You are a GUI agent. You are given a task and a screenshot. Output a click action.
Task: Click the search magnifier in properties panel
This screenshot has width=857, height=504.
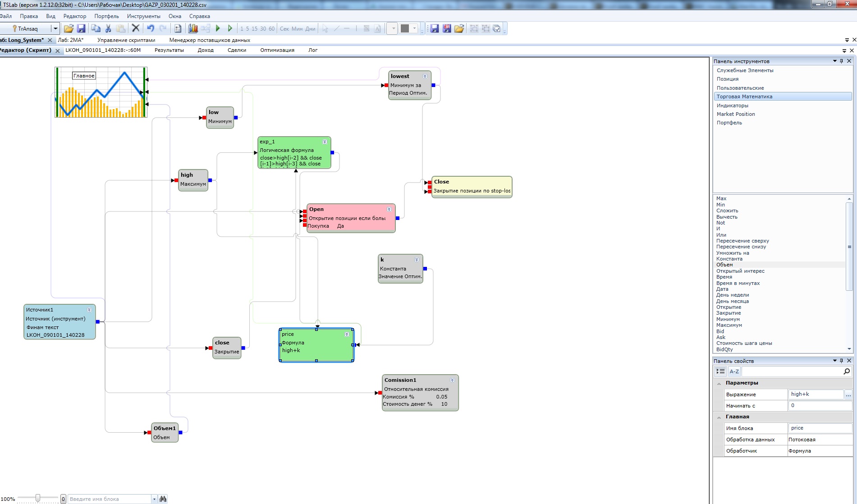click(x=846, y=371)
